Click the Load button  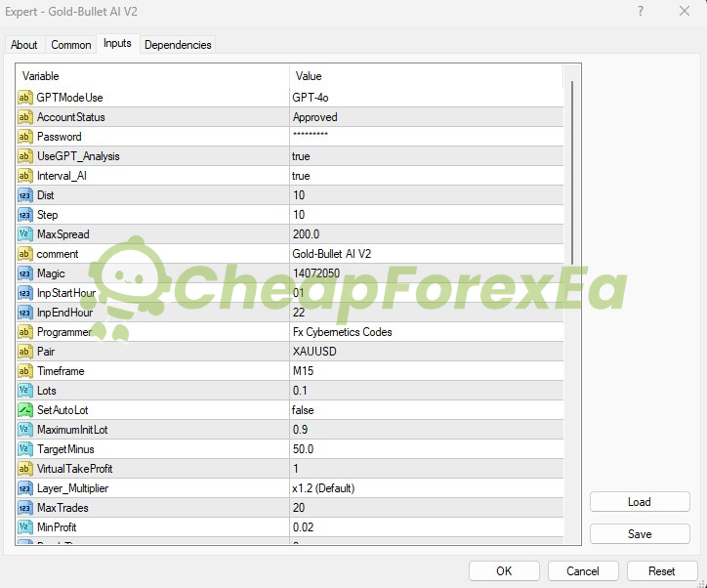[640, 502]
